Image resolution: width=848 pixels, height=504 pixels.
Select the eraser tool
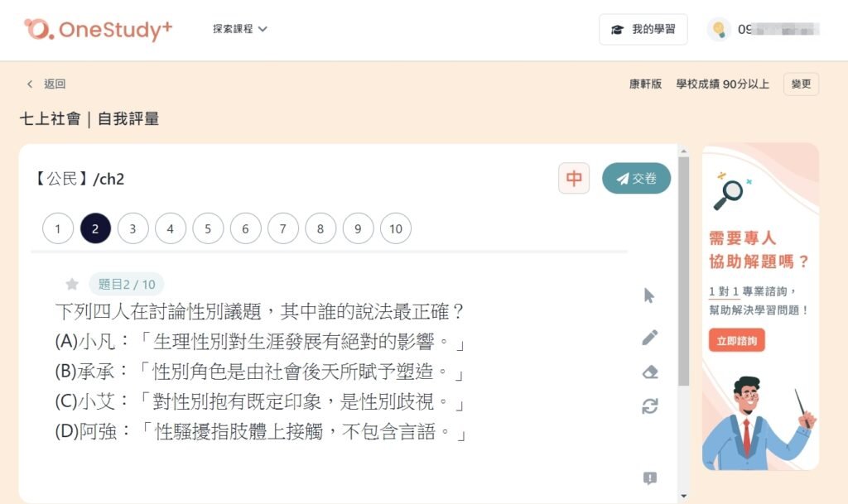pyautogui.click(x=650, y=372)
